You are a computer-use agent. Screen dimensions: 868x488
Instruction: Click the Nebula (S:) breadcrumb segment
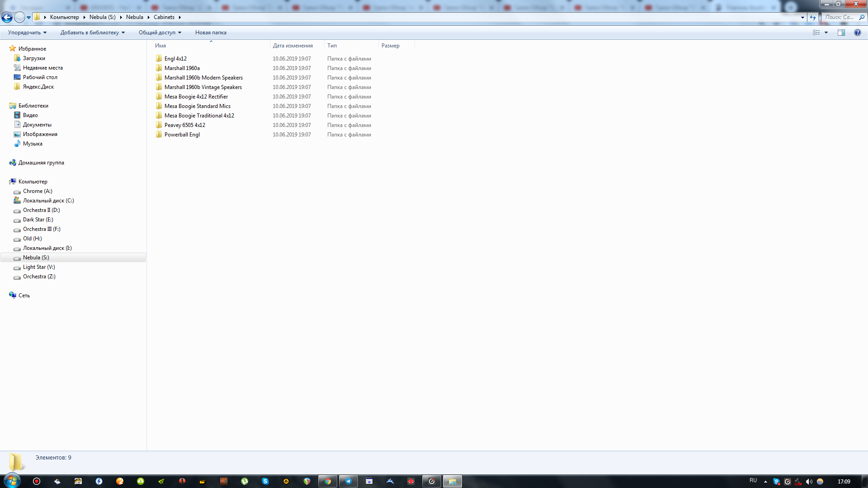[102, 17]
